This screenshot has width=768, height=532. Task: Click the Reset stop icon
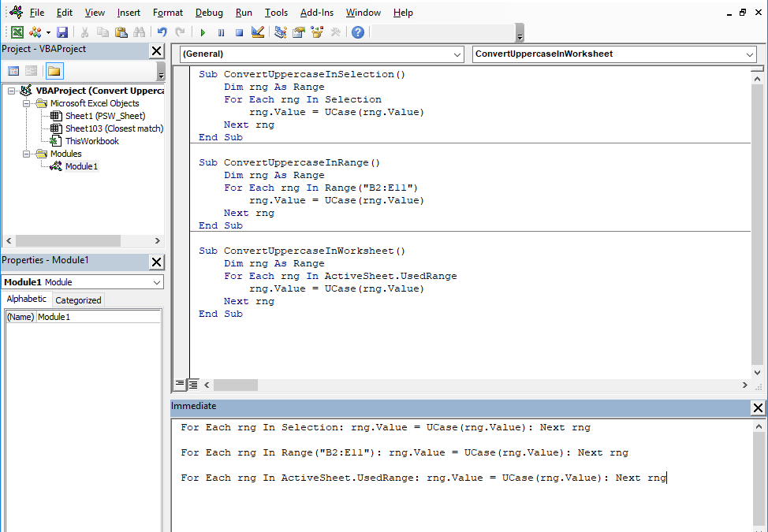click(239, 32)
